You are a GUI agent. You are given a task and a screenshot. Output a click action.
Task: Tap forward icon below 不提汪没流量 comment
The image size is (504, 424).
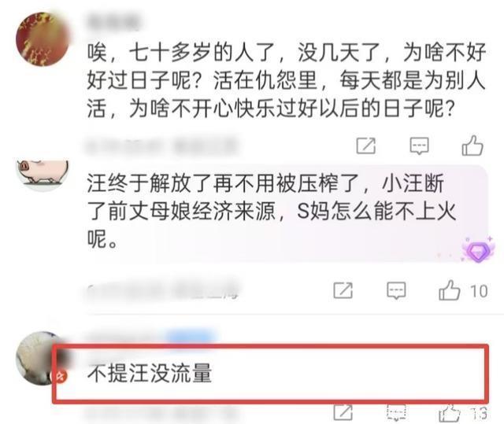click(x=343, y=412)
